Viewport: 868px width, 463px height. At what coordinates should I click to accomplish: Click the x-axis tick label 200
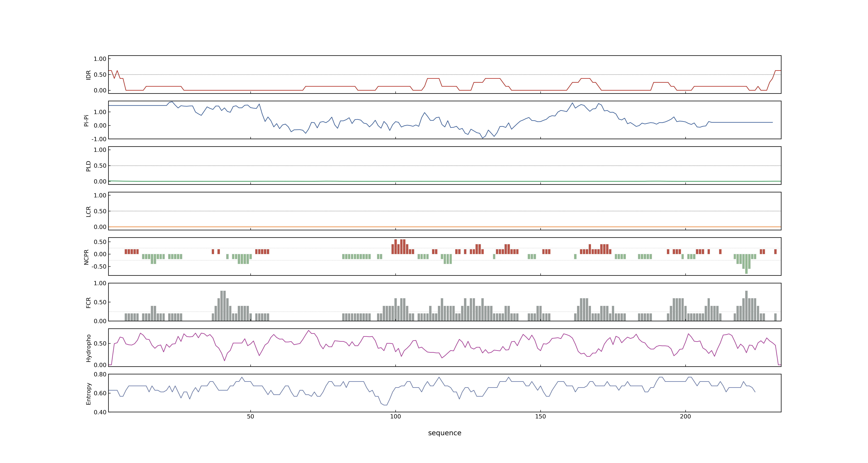point(685,416)
